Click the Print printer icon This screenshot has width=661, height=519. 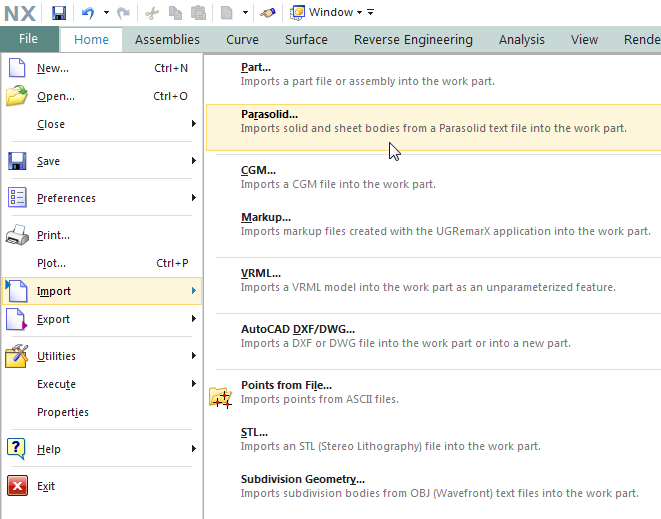[x=17, y=235]
